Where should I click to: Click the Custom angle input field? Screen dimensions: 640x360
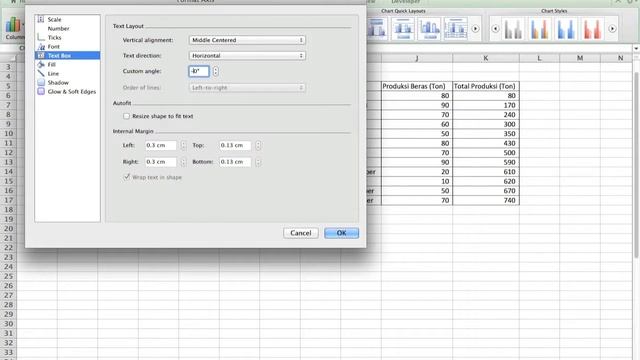tap(199, 71)
